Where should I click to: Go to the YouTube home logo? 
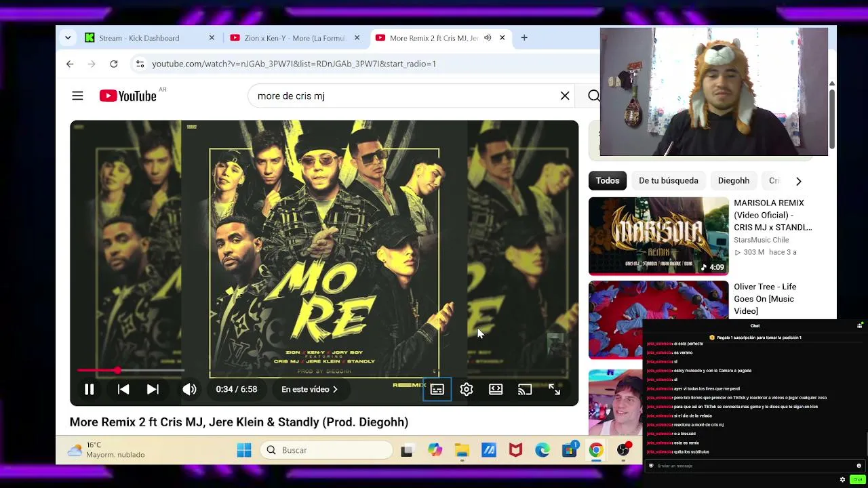[x=128, y=96]
